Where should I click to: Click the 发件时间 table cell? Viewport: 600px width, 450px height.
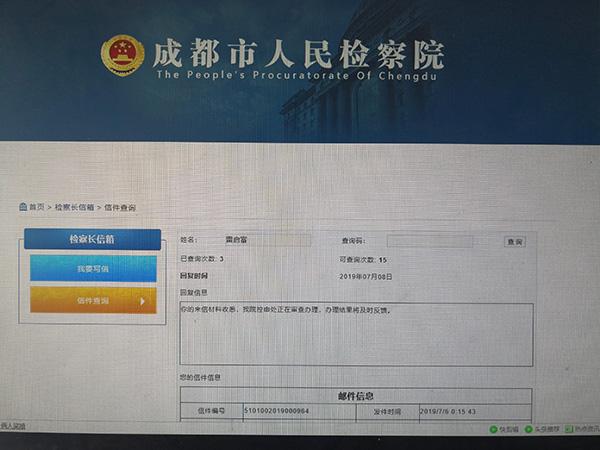pyautogui.click(x=388, y=412)
